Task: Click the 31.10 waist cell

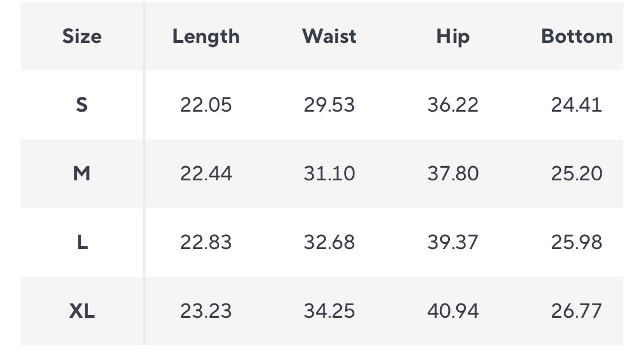Action: pyautogui.click(x=329, y=173)
